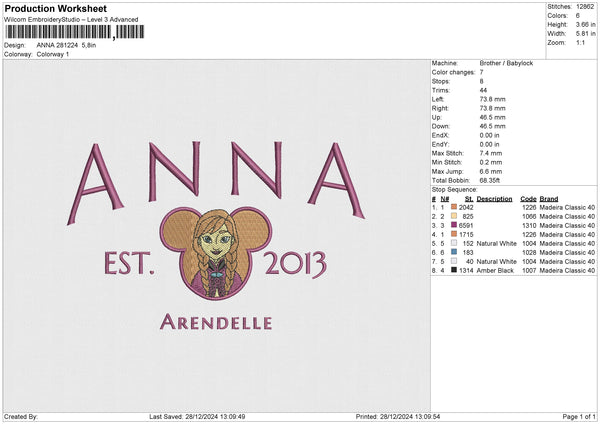
Task: Click stitch count '825' in stop row 2
Action: [x=468, y=217]
